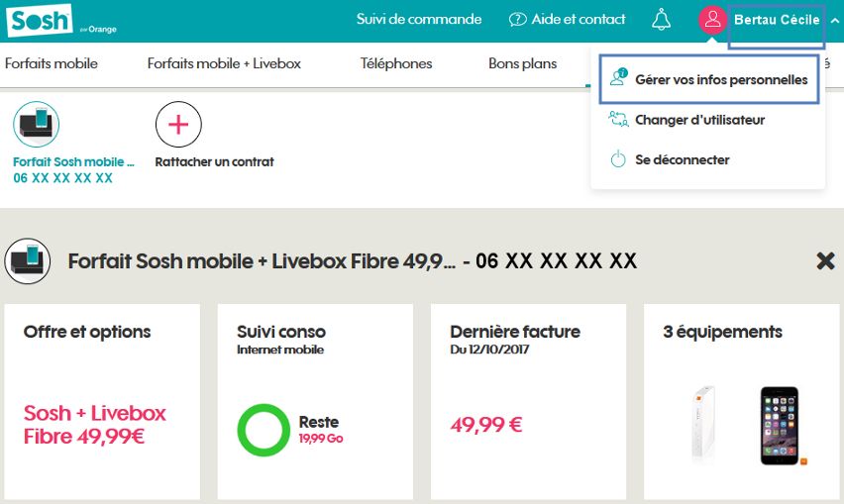
Task: Open the Forfaits mobile tab
Action: [52, 63]
